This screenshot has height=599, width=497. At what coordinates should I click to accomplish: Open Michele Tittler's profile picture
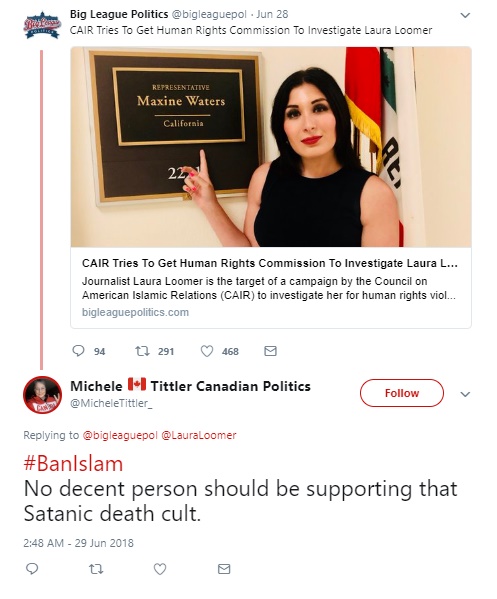42,395
